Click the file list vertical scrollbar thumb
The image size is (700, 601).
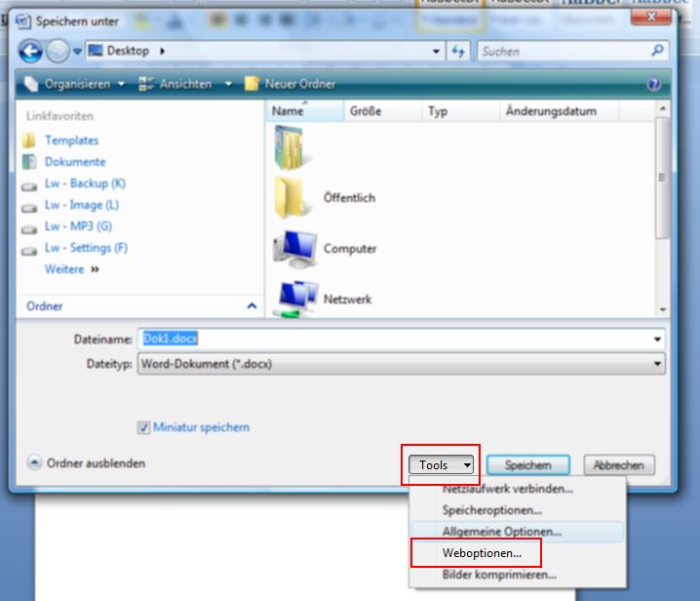(x=663, y=178)
